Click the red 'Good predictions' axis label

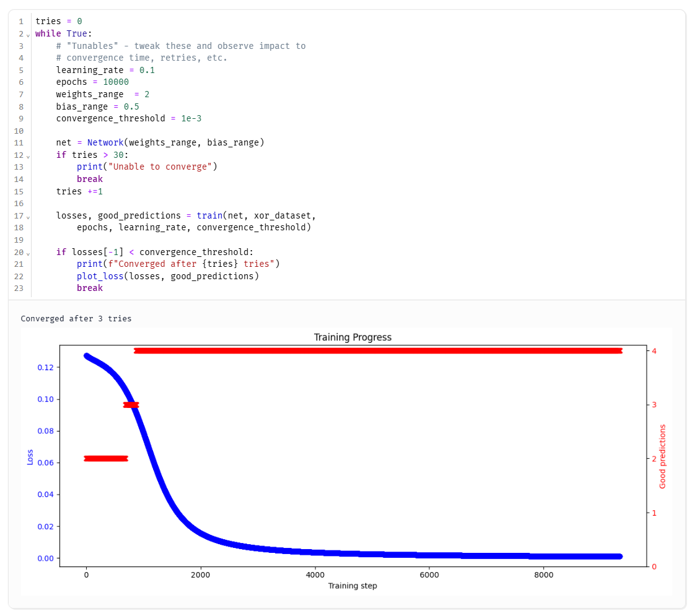pos(662,457)
